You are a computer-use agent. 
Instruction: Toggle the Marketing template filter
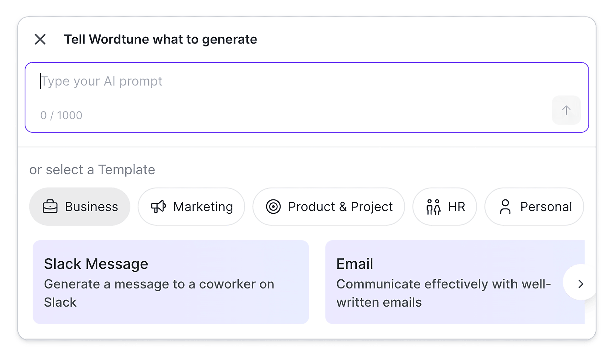coord(191,206)
